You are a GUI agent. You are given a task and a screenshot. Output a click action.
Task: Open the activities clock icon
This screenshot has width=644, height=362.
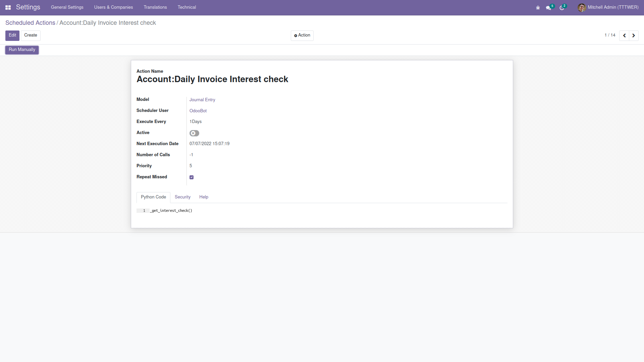(562, 8)
